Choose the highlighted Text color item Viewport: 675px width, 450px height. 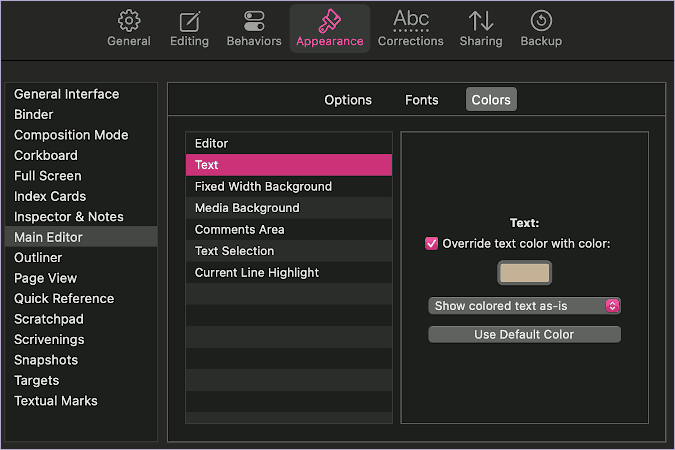[x=289, y=165]
